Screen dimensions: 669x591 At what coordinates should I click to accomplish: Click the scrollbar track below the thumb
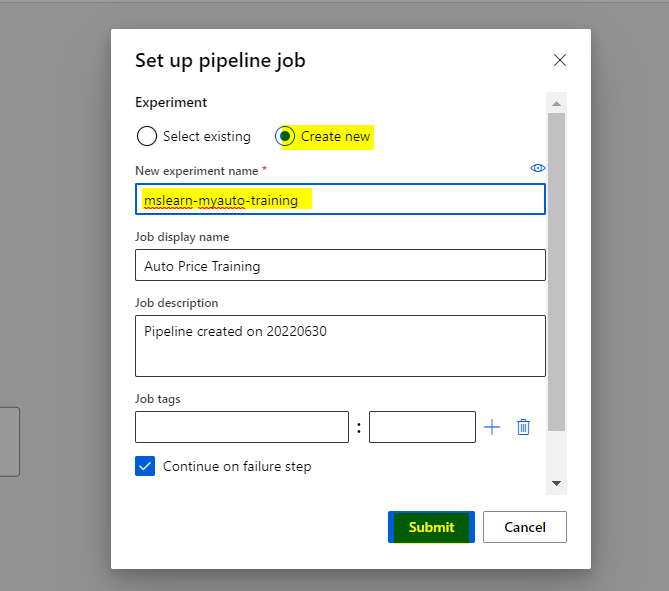point(557,455)
